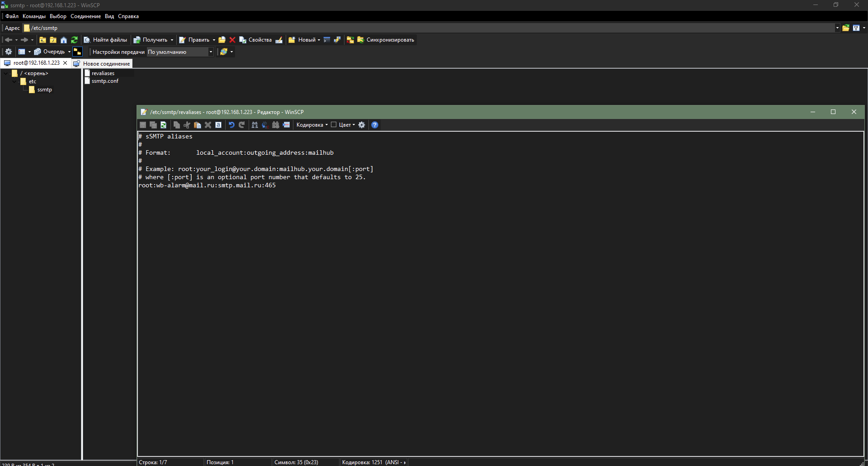The width and height of the screenshot is (868, 466).
Task: Go to home directory icon
Action: coord(64,40)
